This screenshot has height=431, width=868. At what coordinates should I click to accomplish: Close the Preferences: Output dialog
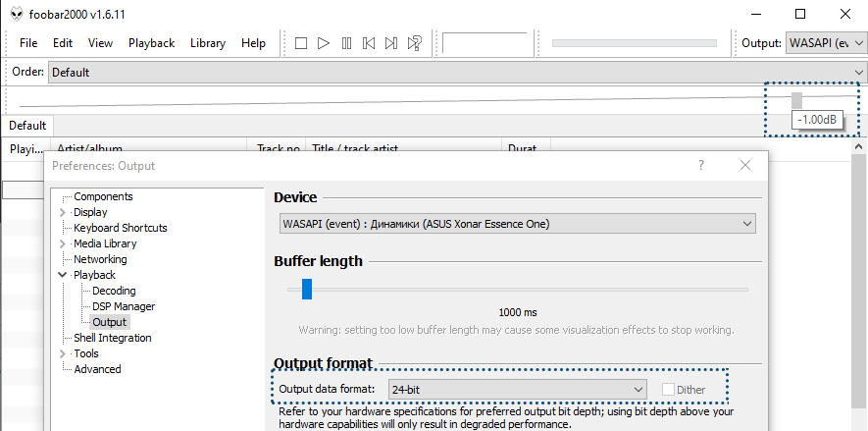tap(745, 165)
